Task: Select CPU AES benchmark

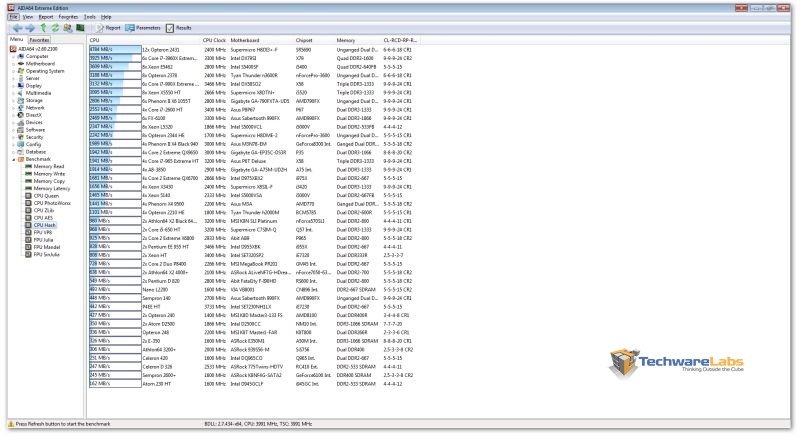Action: 43,218
